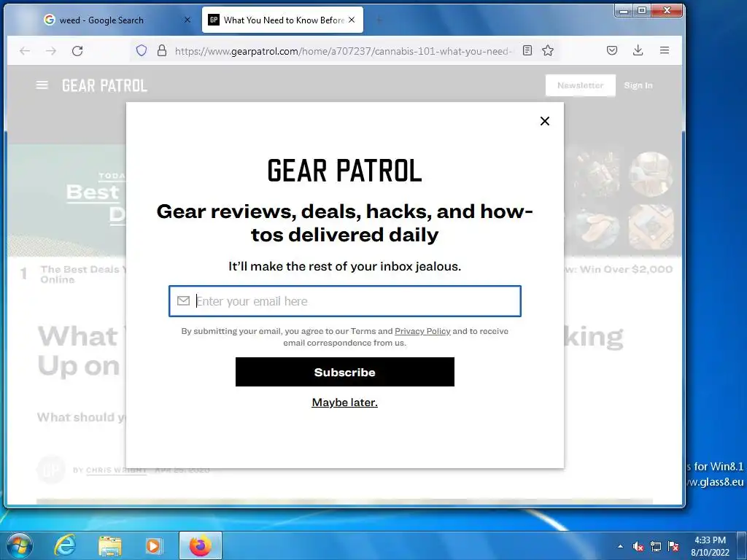Go back to previous page
Image resolution: width=747 pixels, height=560 pixels.
tap(25, 51)
